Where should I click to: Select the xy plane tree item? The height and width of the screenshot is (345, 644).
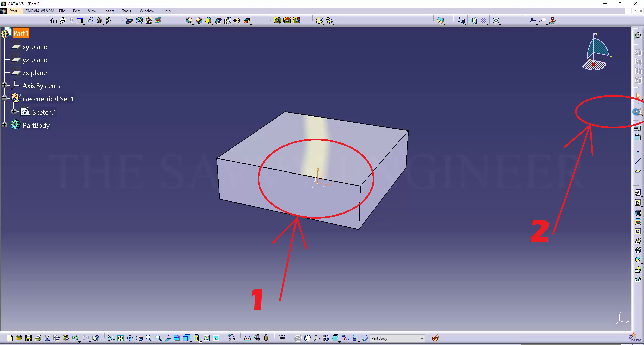[35, 47]
